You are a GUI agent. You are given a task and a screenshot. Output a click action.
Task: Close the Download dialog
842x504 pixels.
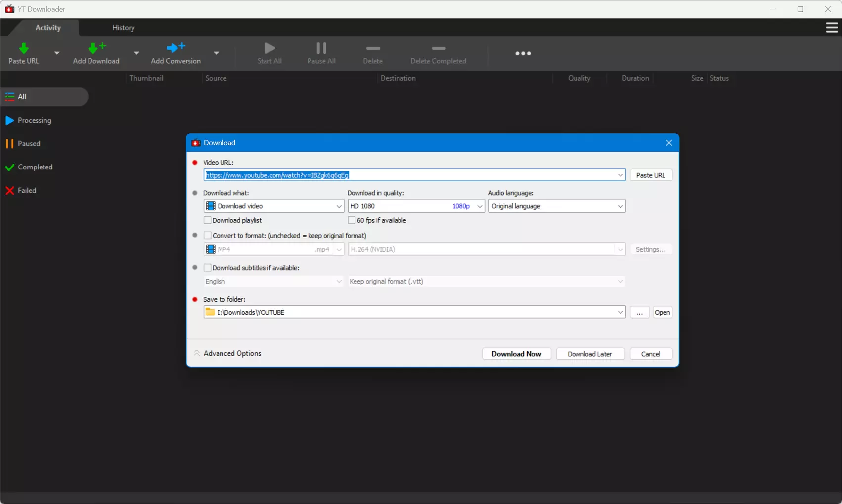(x=669, y=143)
